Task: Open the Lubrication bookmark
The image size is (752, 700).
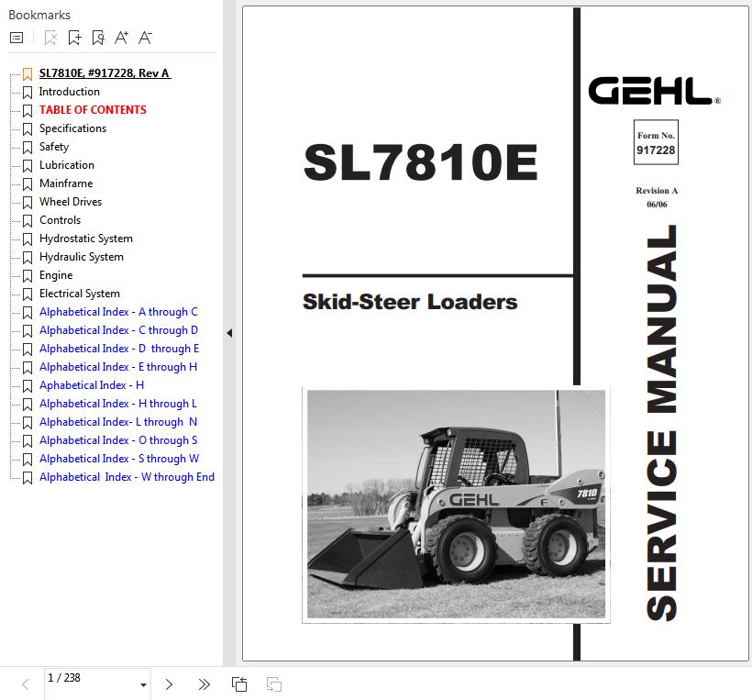Action: click(x=67, y=165)
